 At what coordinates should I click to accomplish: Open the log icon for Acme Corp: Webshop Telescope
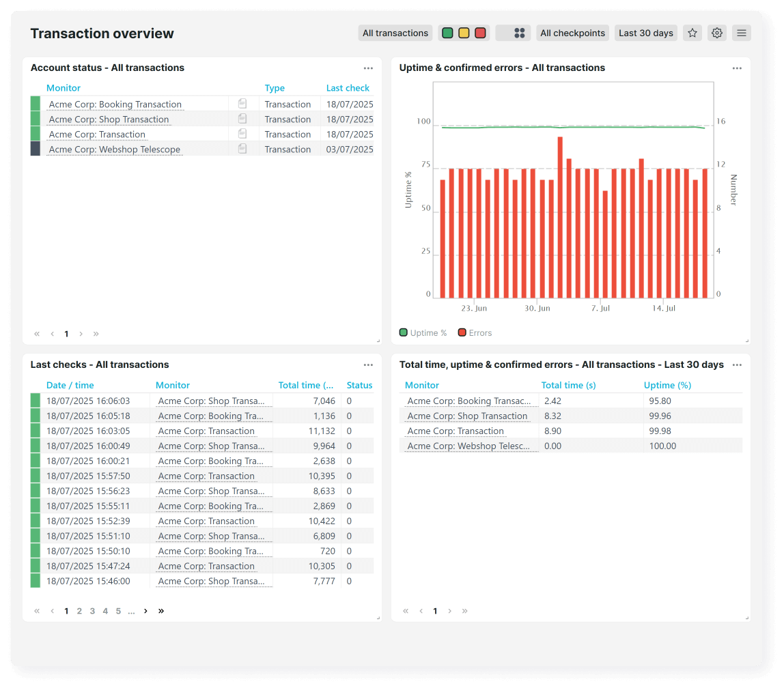242,149
